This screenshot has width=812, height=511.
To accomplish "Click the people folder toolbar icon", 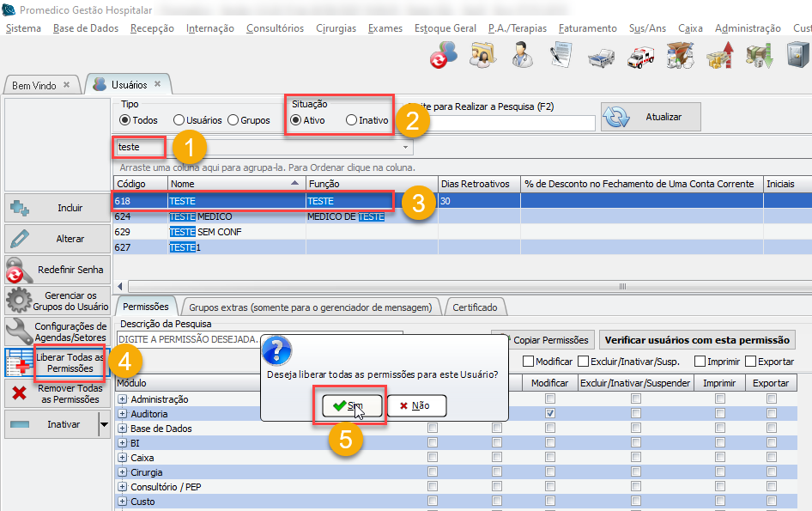I will point(482,57).
